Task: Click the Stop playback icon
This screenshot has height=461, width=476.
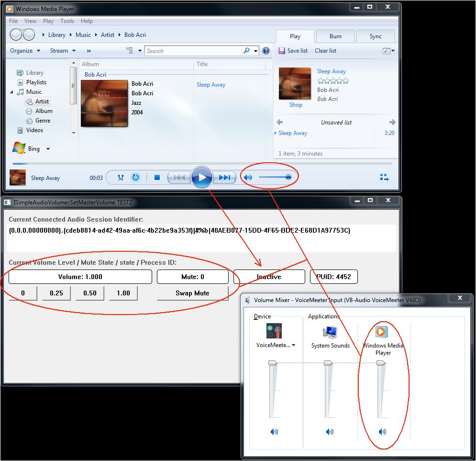Action: point(156,177)
